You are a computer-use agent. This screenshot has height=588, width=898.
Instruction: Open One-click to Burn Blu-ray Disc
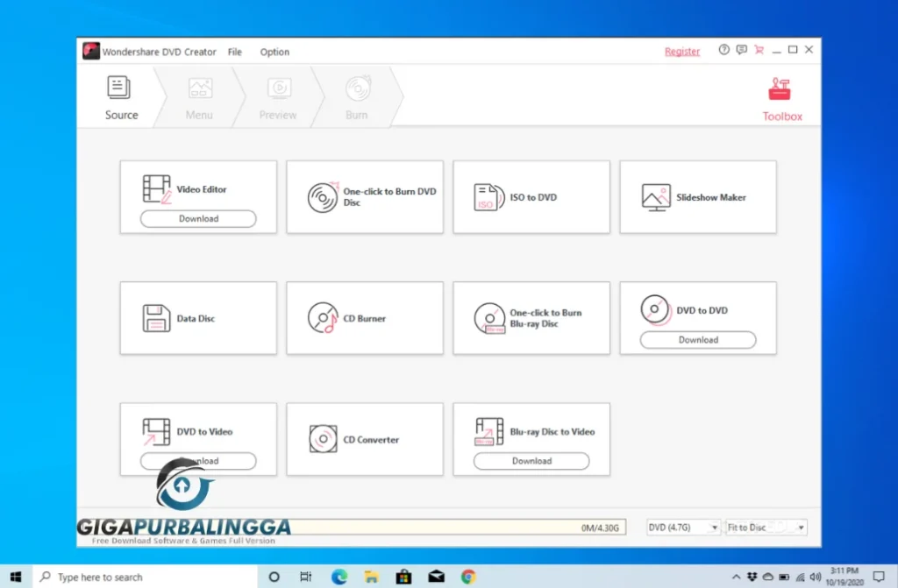[x=531, y=317]
